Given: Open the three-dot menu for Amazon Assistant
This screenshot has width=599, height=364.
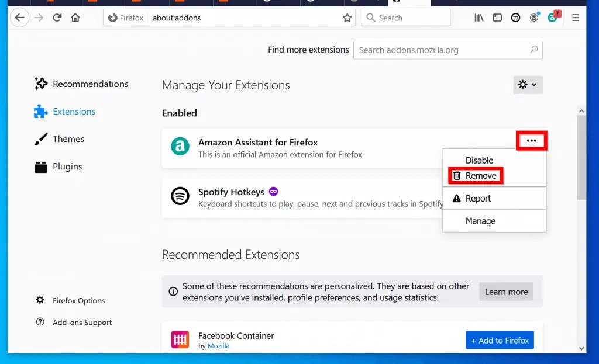Looking at the screenshot, I should click(x=531, y=141).
